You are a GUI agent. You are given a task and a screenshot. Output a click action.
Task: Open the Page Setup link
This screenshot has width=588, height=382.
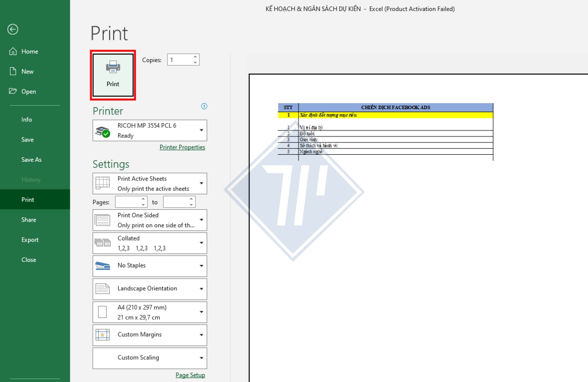(190, 375)
